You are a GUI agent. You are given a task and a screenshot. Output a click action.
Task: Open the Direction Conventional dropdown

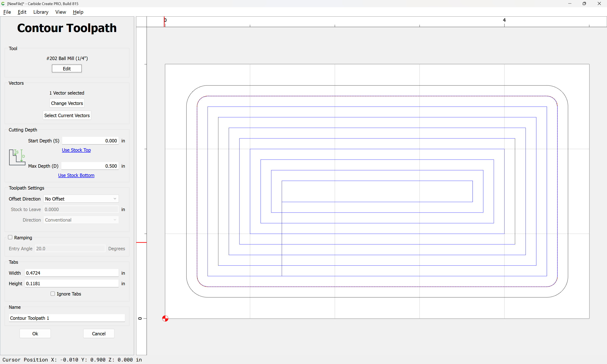click(x=81, y=220)
